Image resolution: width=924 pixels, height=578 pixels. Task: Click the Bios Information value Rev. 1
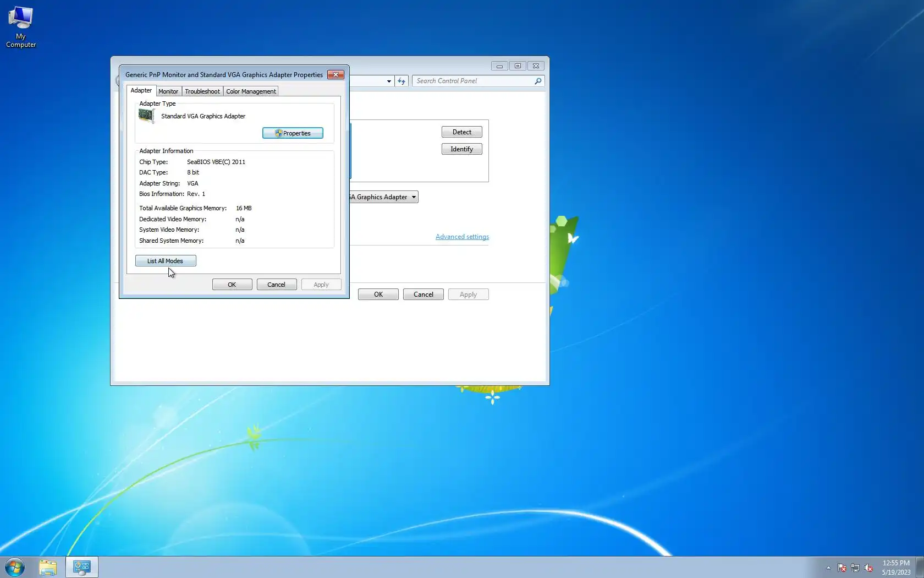click(x=196, y=194)
